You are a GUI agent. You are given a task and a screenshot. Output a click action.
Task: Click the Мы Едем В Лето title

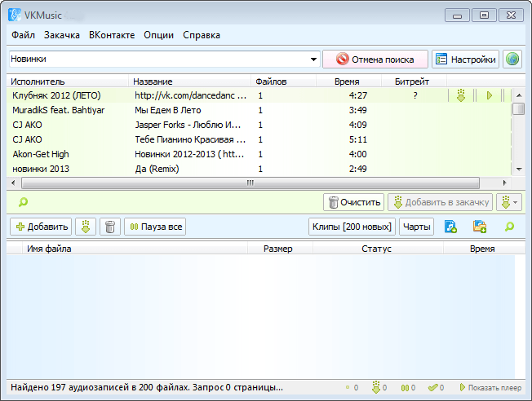pos(168,110)
